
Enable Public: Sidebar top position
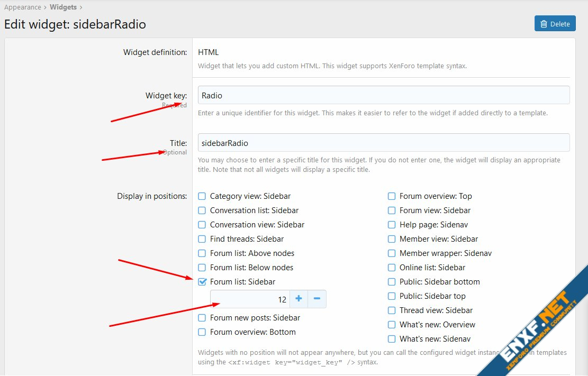pyautogui.click(x=392, y=296)
